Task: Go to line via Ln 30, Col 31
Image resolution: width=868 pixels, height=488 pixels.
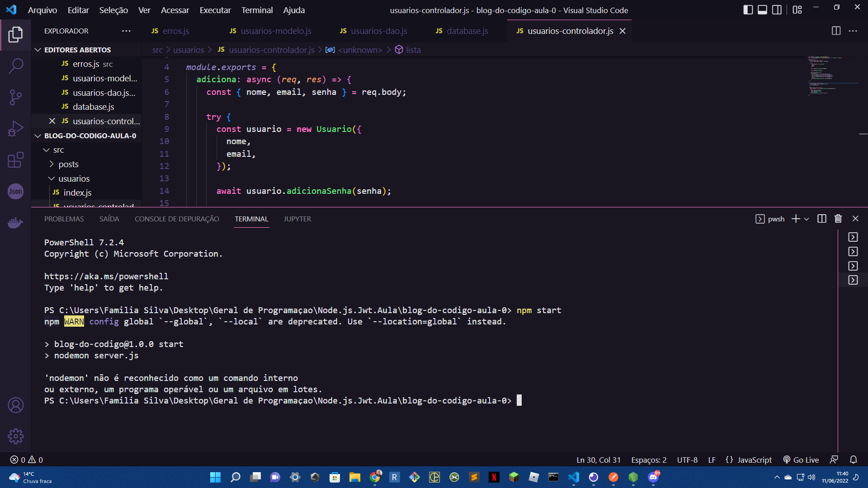Action: (598, 460)
